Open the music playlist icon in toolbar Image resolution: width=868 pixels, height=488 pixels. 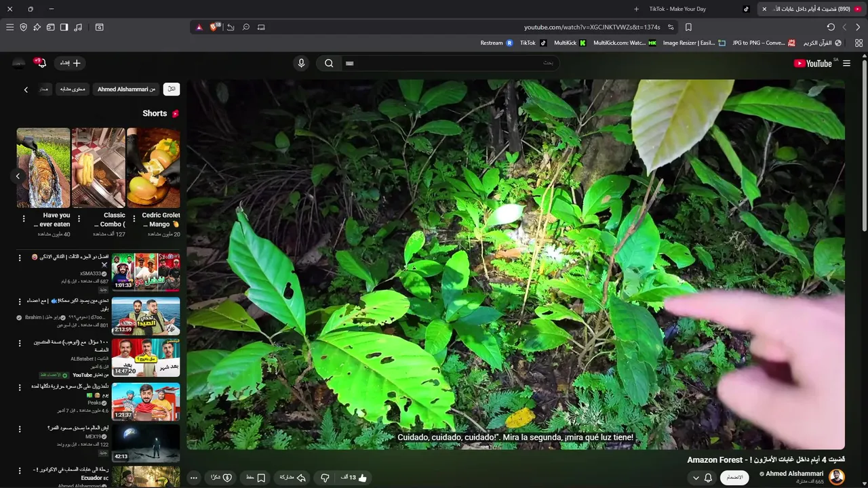pyautogui.click(x=78, y=27)
